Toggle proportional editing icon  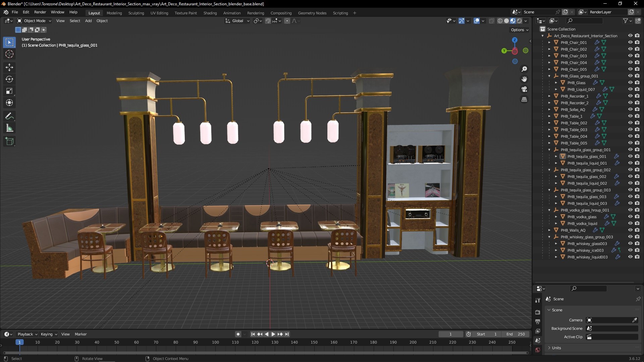coord(287,21)
